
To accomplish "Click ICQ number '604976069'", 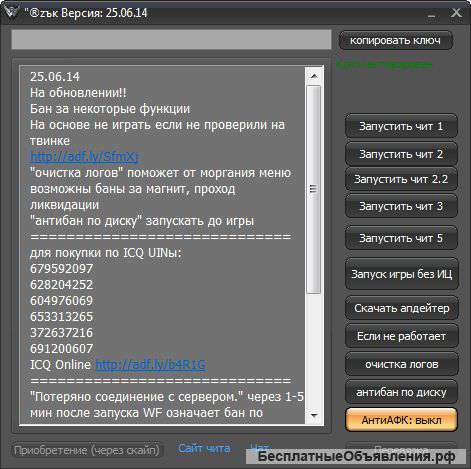I will coord(61,301).
